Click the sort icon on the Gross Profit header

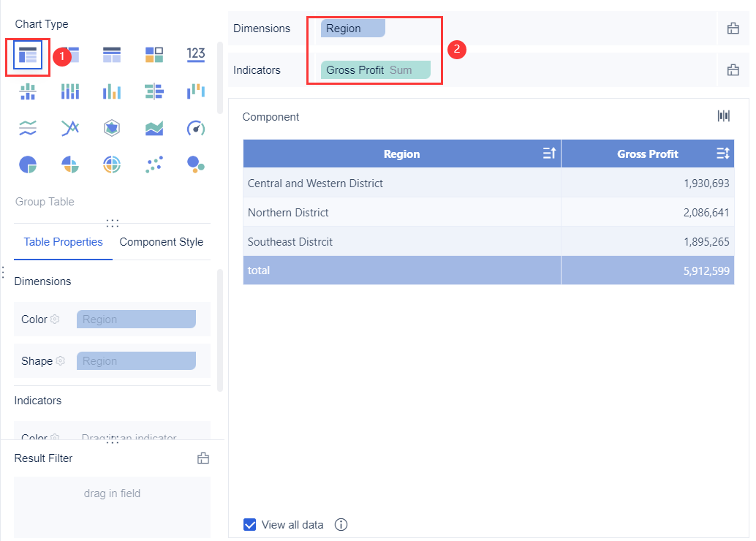pos(722,154)
